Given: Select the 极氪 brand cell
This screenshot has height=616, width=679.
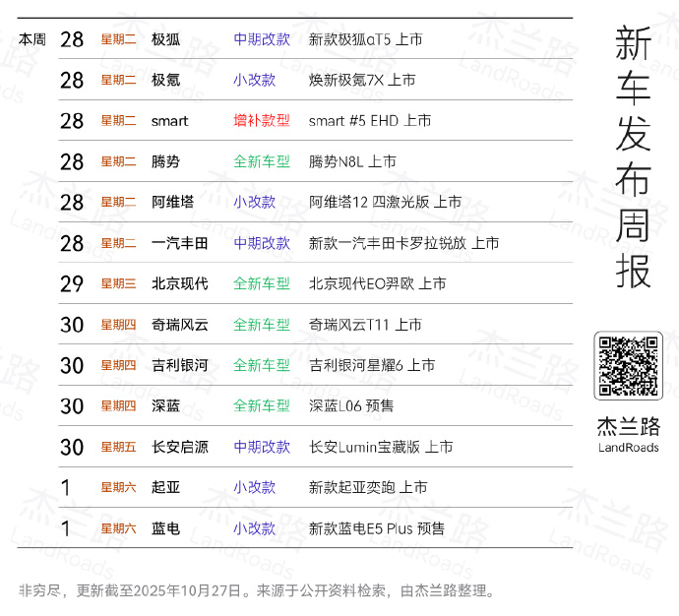Looking at the screenshot, I should point(165,80).
